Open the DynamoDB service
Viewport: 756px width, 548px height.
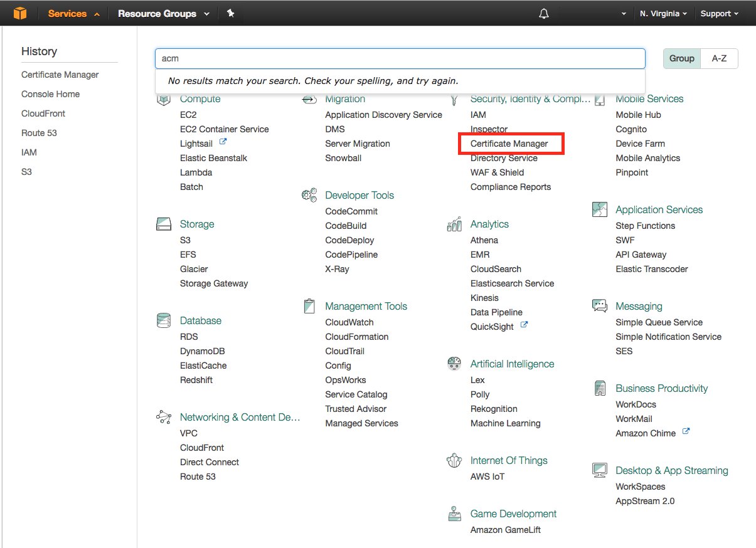point(202,351)
